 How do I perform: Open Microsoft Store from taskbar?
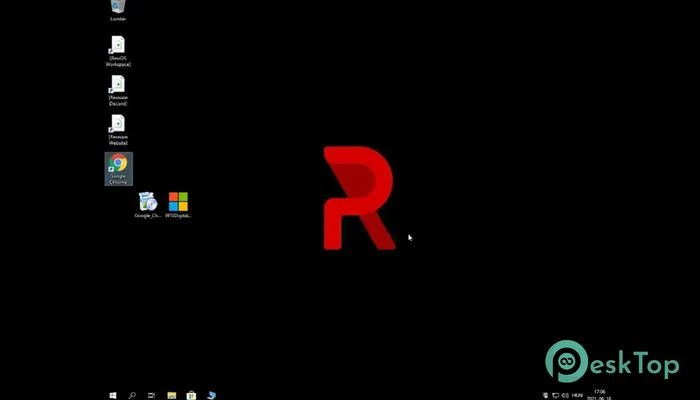(191, 395)
